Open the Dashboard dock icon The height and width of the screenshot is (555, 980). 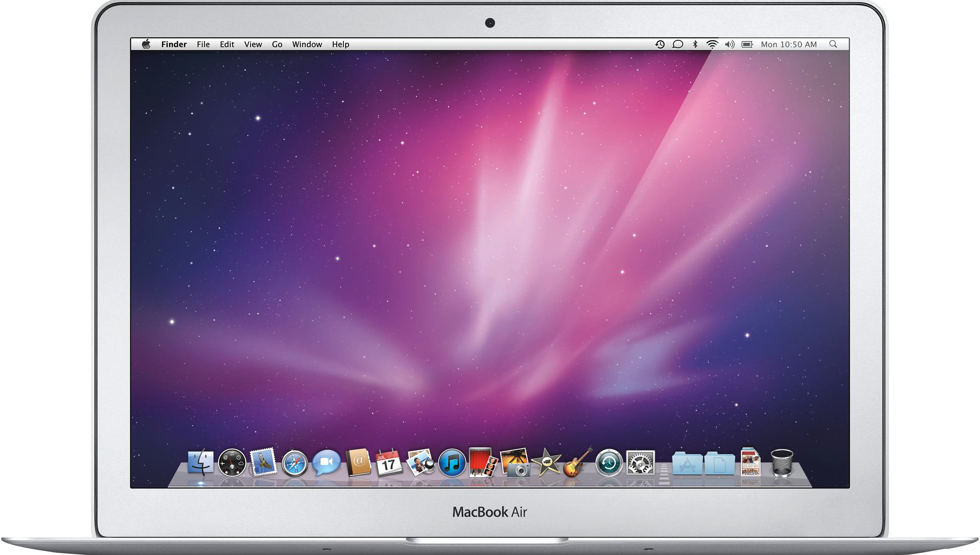(x=232, y=463)
